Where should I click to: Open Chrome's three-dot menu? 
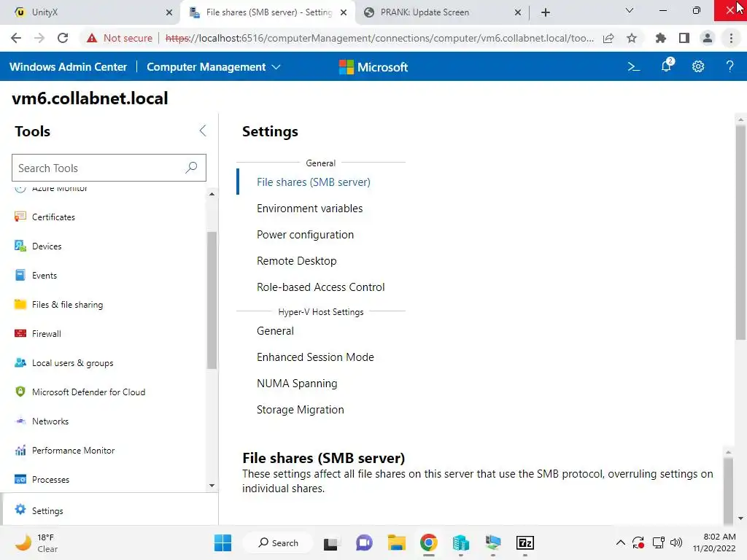coord(731,38)
